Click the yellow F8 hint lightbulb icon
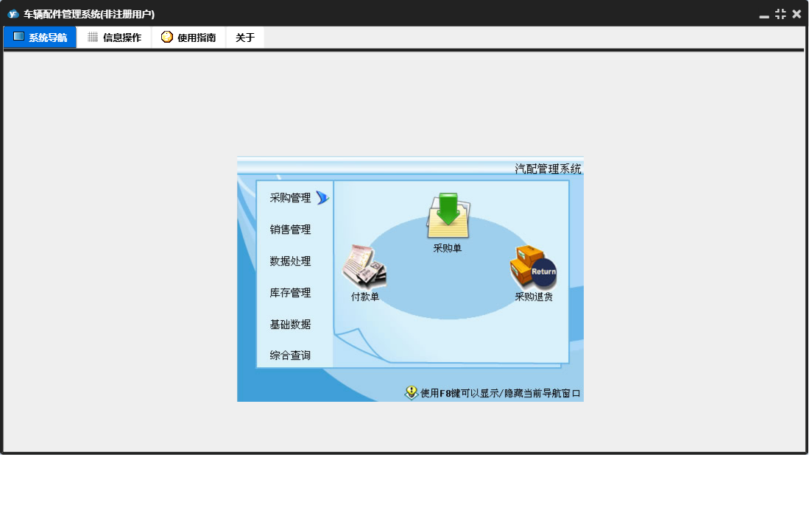This screenshot has height=532, width=809. (411, 393)
